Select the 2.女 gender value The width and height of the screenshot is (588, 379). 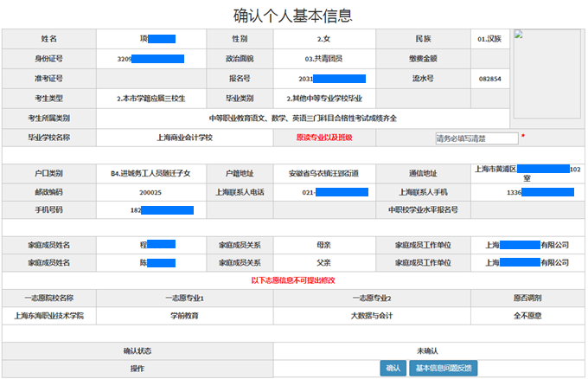click(324, 39)
